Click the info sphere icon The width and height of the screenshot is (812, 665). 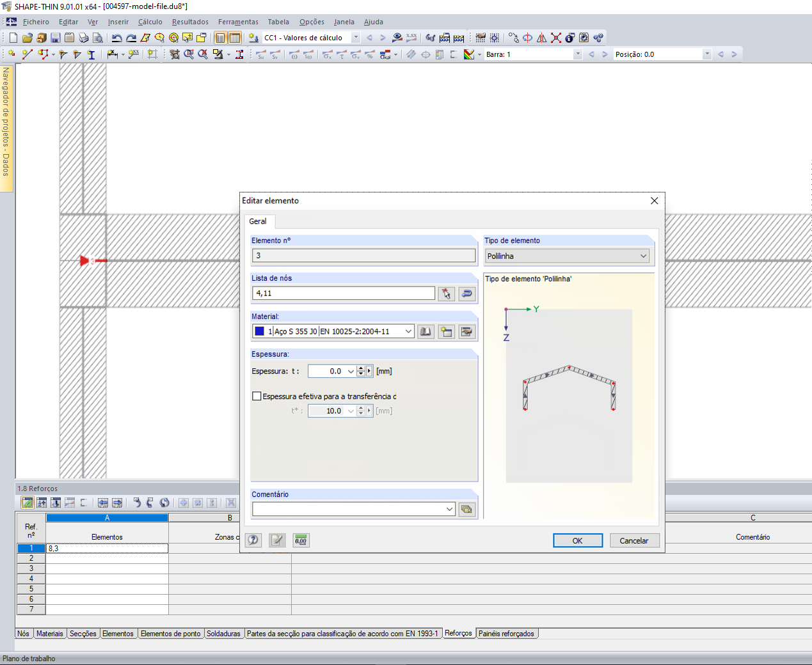(570, 38)
